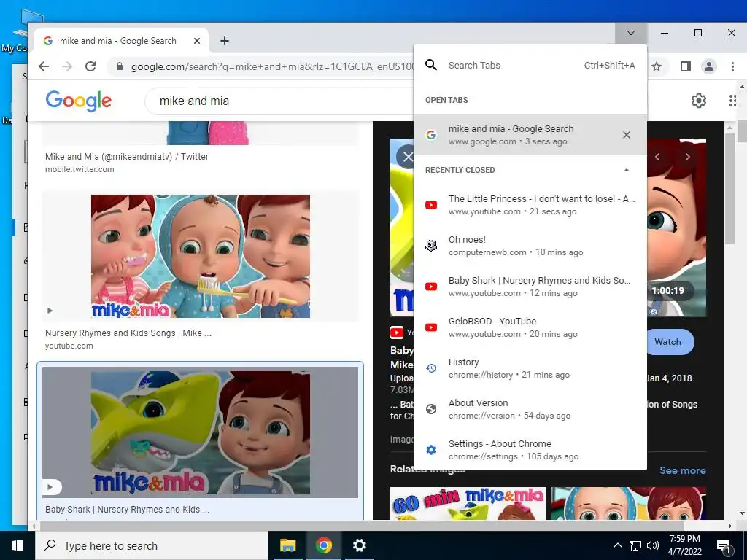Go to next image in preview panel
Image resolution: width=747 pixels, height=560 pixels.
click(687, 157)
